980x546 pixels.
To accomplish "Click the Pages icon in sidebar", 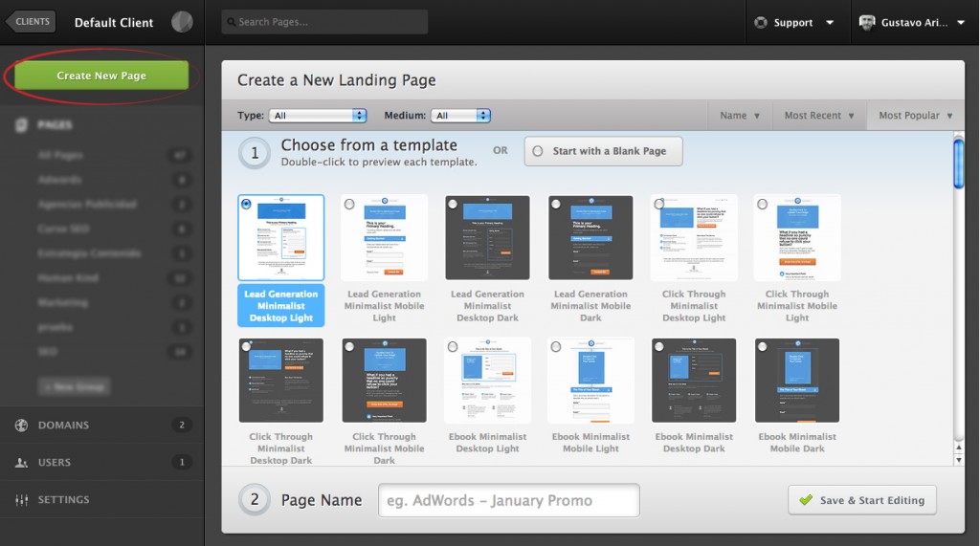I will [21, 125].
